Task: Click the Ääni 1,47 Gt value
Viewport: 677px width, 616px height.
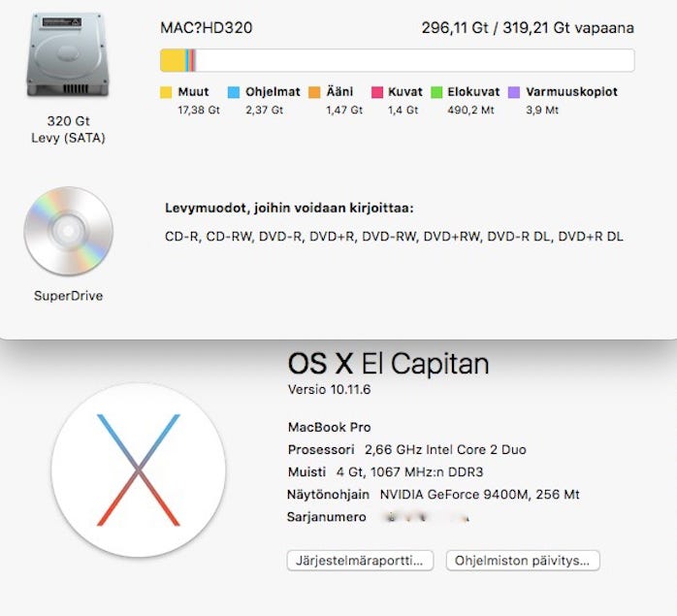Action: tap(344, 111)
